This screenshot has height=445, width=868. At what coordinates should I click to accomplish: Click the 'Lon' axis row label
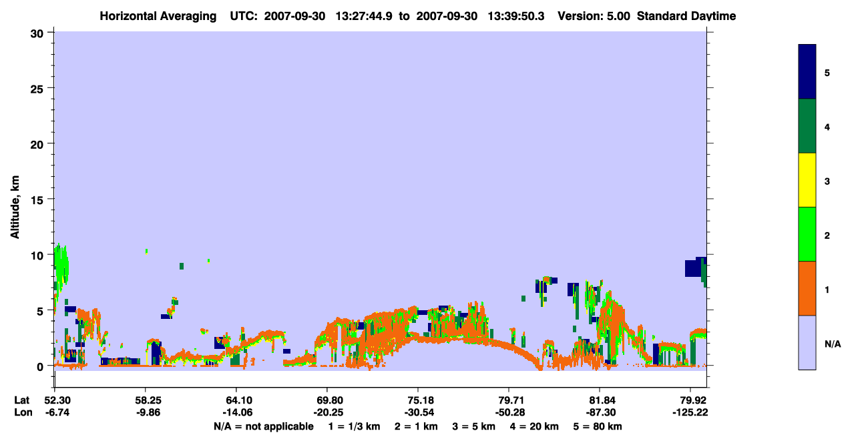point(22,412)
